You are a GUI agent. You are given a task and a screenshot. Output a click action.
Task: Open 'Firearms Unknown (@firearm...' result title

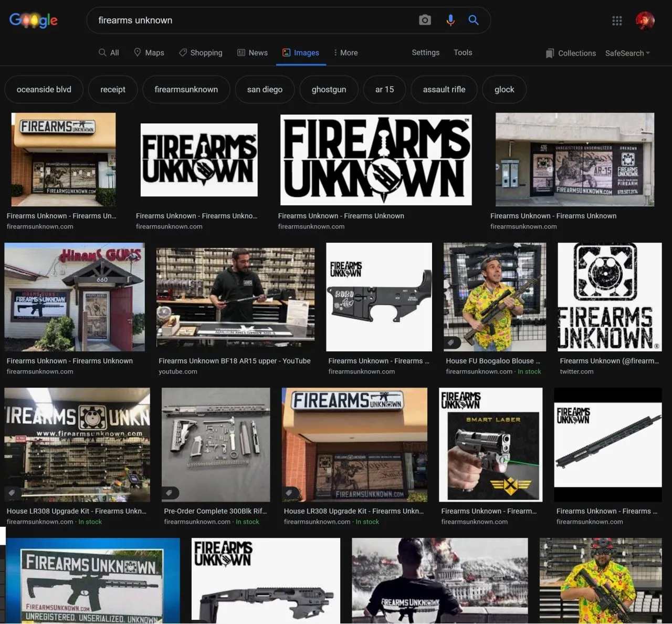tap(609, 361)
